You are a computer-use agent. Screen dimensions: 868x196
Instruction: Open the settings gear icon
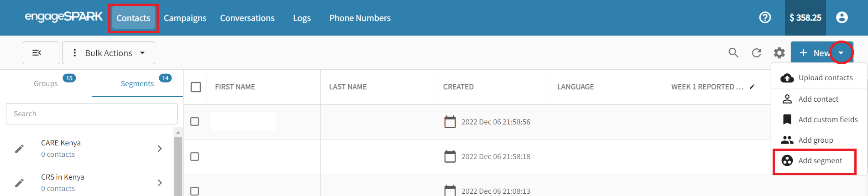pyautogui.click(x=779, y=53)
